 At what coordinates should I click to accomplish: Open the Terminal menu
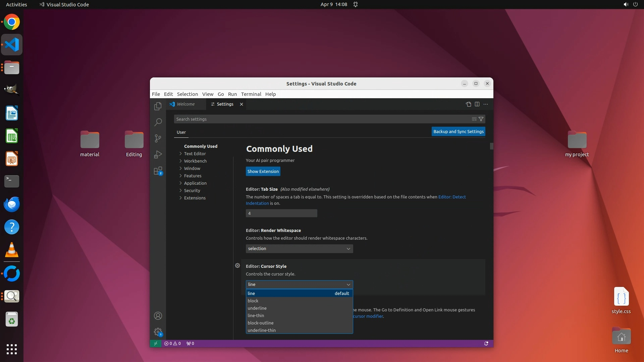point(251,94)
